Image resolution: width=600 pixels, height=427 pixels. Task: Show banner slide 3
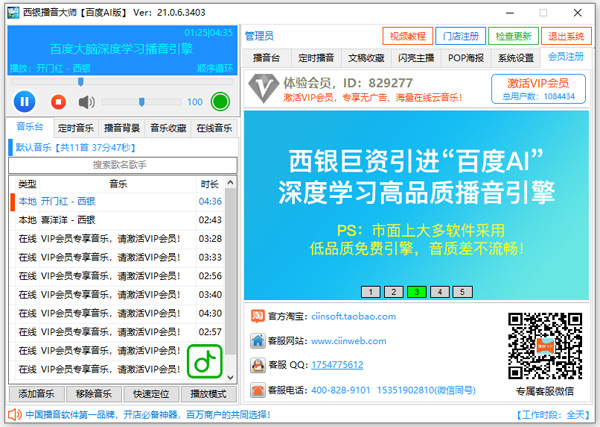[x=417, y=292]
